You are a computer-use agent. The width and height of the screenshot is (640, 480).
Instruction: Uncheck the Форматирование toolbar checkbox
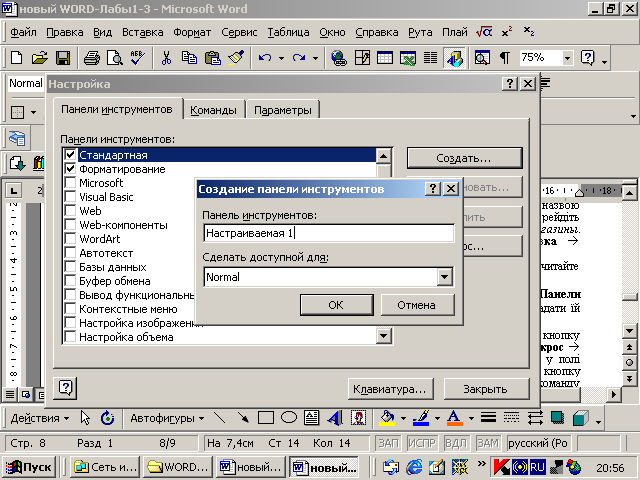(70, 169)
